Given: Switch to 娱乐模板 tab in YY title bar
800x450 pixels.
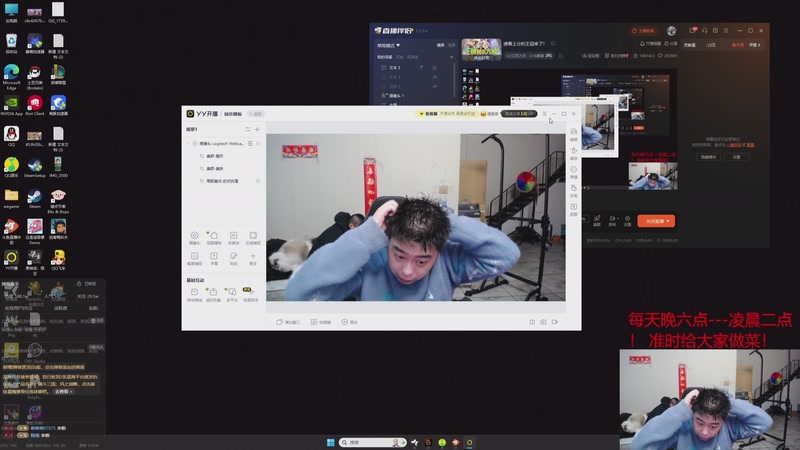Looking at the screenshot, I should pos(233,114).
